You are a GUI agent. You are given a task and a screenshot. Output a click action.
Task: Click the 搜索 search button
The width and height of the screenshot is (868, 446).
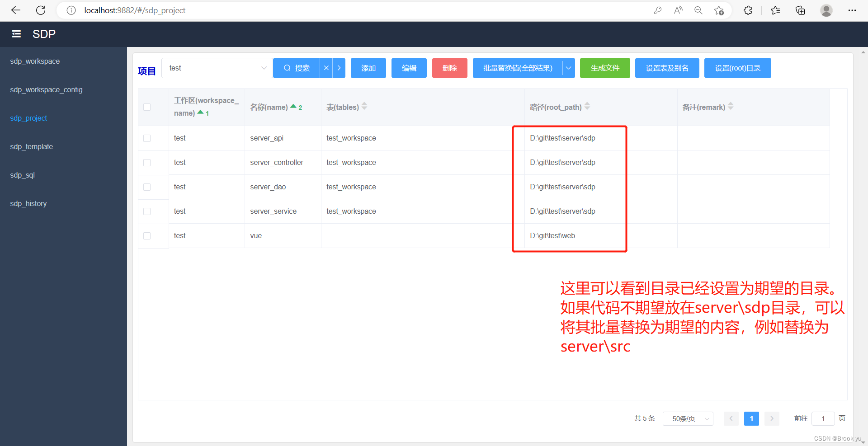point(297,68)
